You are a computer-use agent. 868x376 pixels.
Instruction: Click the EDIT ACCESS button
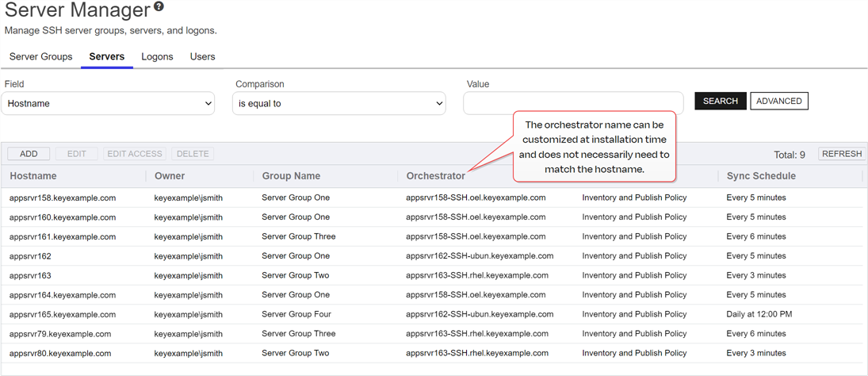click(135, 154)
